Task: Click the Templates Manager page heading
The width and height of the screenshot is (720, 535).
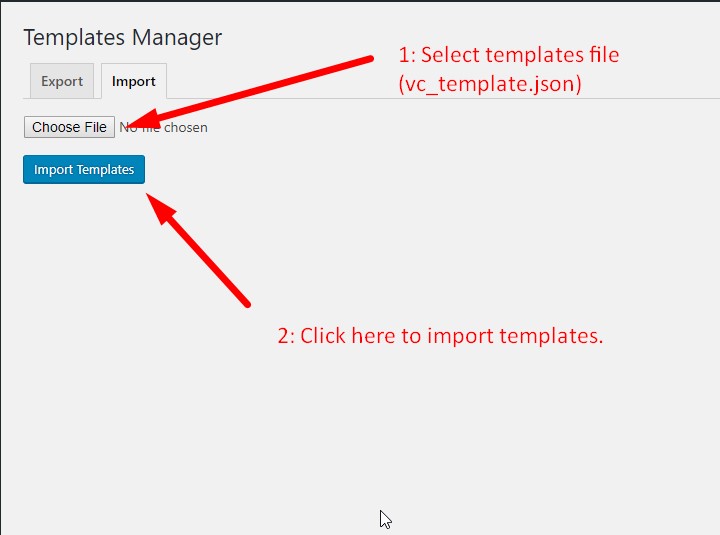Action: click(123, 37)
